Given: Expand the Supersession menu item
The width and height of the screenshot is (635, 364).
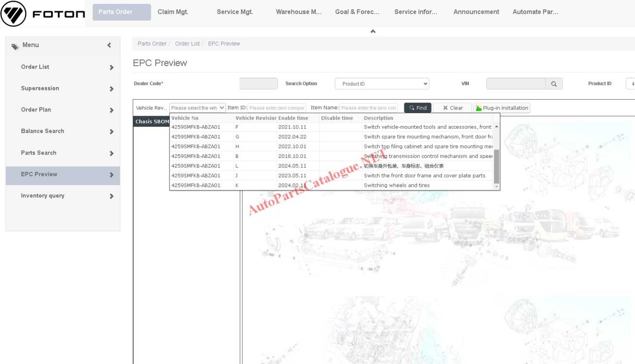Looking at the screenshot, I should [112, 89].
